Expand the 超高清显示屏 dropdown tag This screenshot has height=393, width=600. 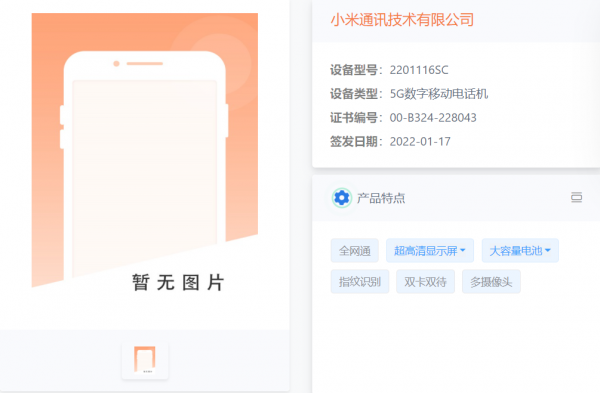pos(430,251)
